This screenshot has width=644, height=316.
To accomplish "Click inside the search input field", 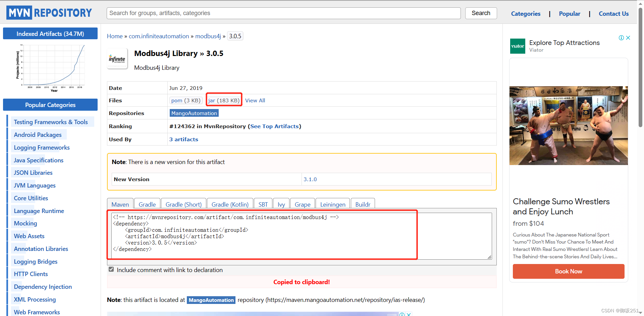I will pyautogui.click(x=283, y=13).
